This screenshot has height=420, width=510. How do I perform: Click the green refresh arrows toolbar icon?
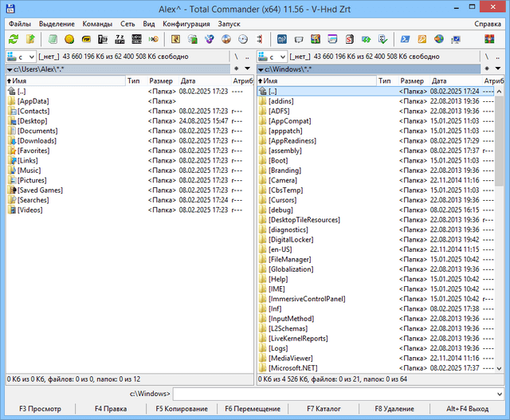pos(14,38)
